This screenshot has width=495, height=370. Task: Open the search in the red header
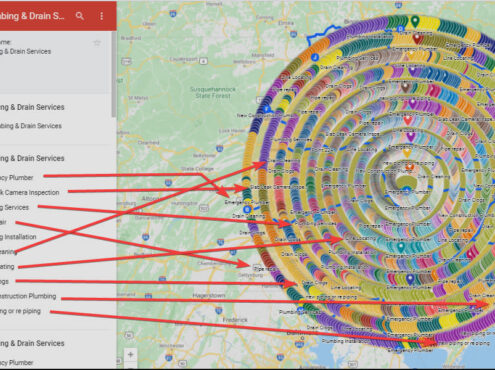pyautogui.click(x=79, y=16)
